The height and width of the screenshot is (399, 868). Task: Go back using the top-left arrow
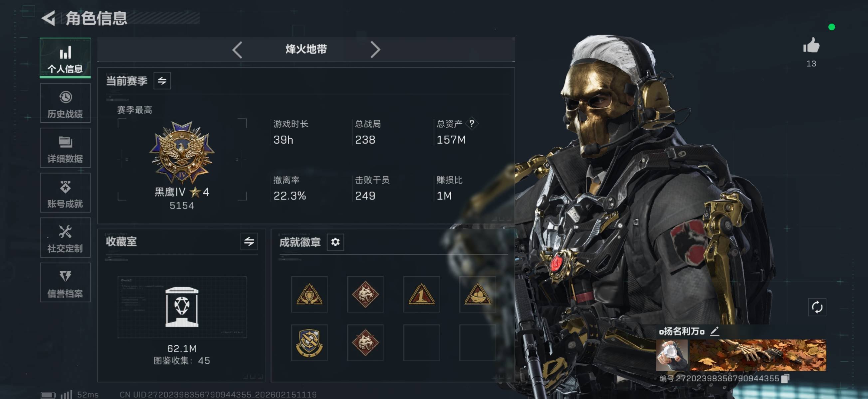point(49,18)
